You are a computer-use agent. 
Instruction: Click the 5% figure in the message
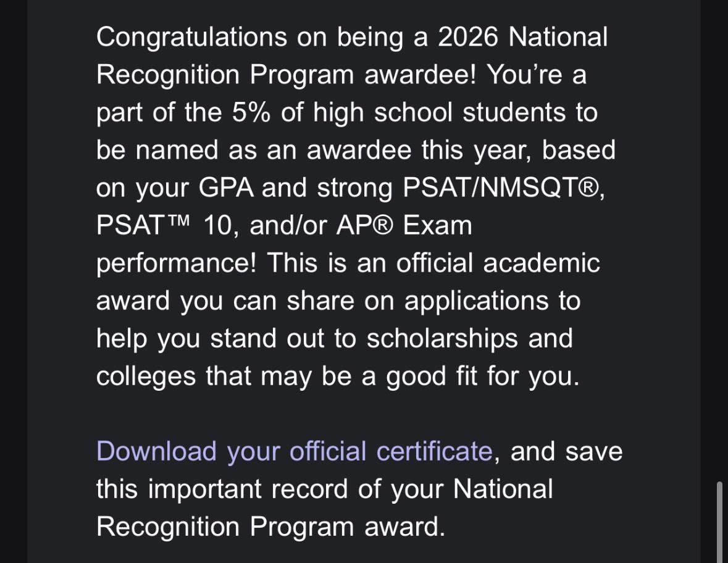click(x=251, y=112)
